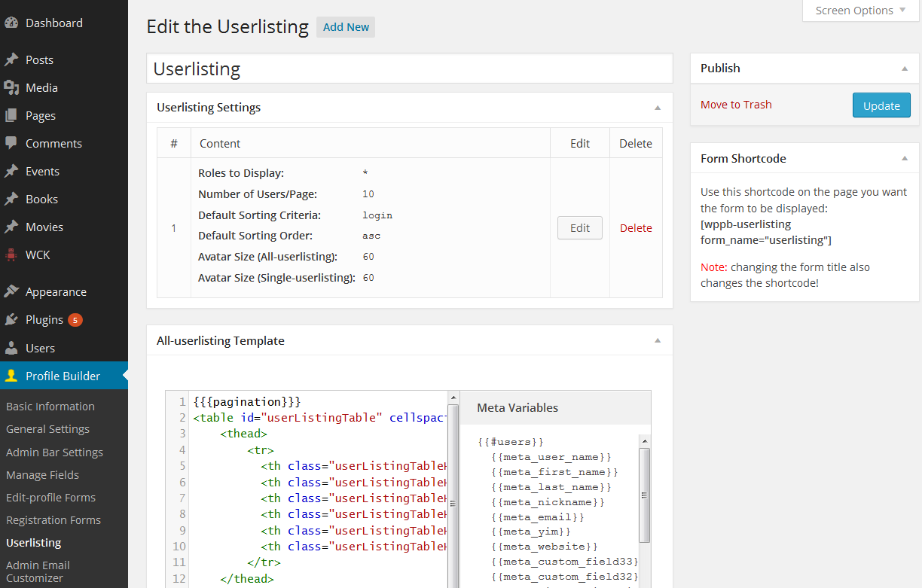Click the red Delete link
The width and height of the screenshot is (922, 588).
636,228
